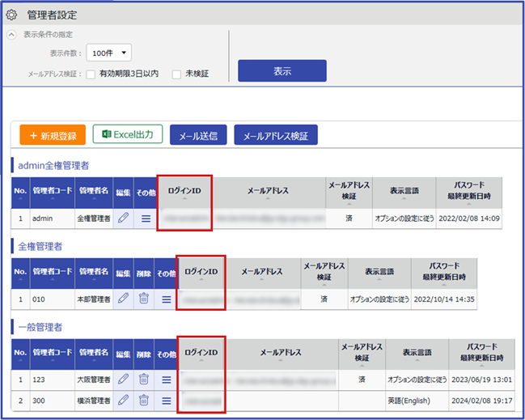Edit 大阪管理者 with pencil icon
The height and width of the screenshot is (420, 525).
tap(123, 379)
